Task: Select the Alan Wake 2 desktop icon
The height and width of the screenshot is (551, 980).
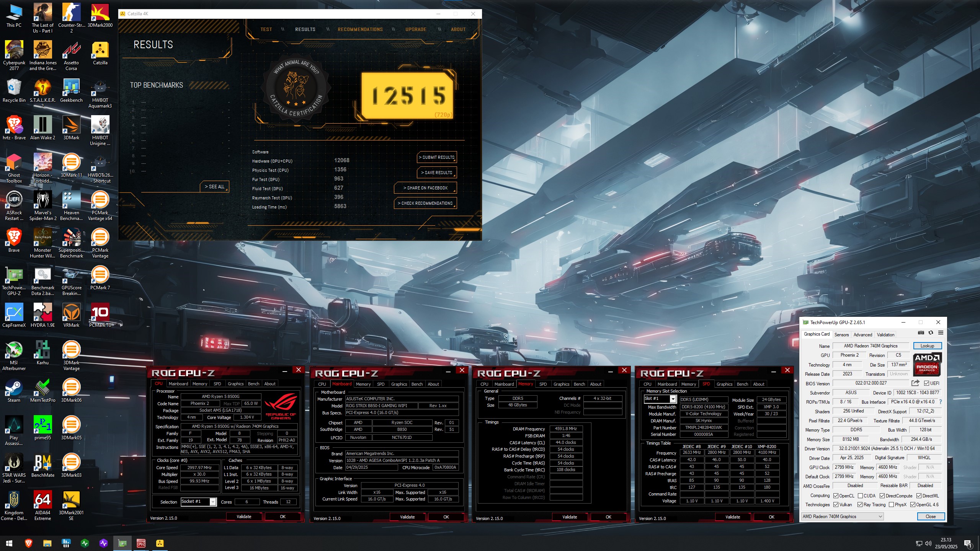Action: pos(42,129)
